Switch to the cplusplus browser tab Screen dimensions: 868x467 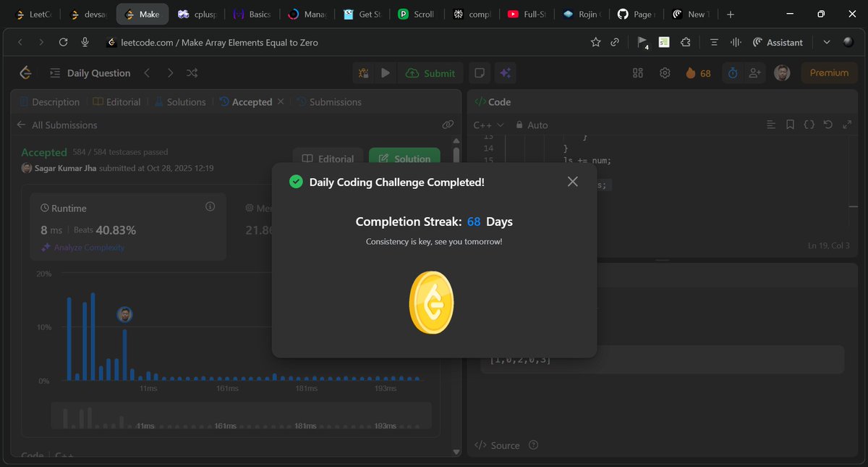point(196,14)
